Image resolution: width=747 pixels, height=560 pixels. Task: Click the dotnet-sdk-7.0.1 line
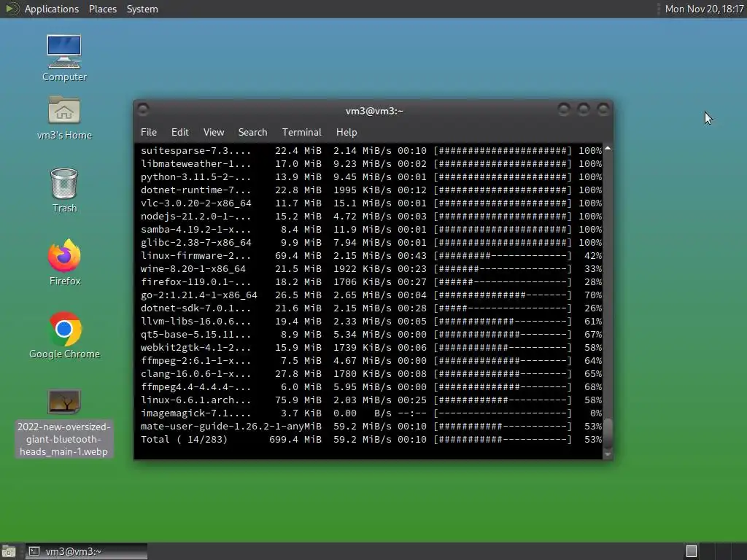[371, 308]
